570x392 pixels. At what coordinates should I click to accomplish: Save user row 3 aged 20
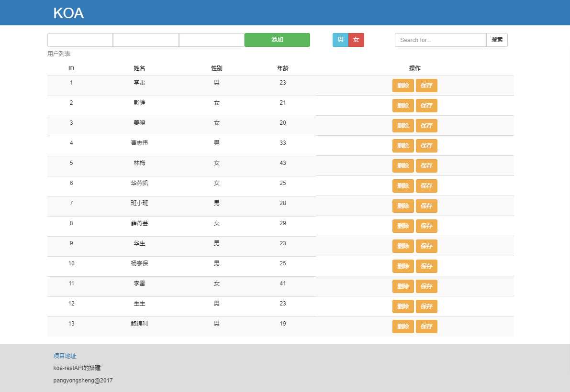point(426,126)
